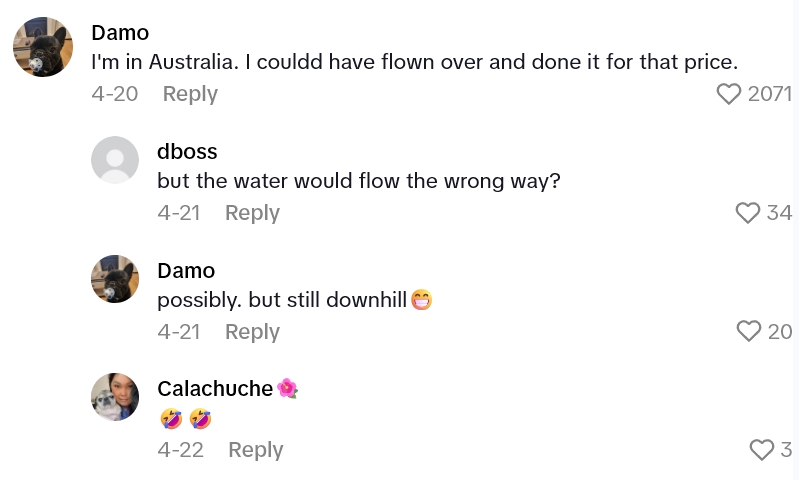Reply to Damo's Australia comment
The height and width of the screenshot is (480, 799).
click(190, 94)
